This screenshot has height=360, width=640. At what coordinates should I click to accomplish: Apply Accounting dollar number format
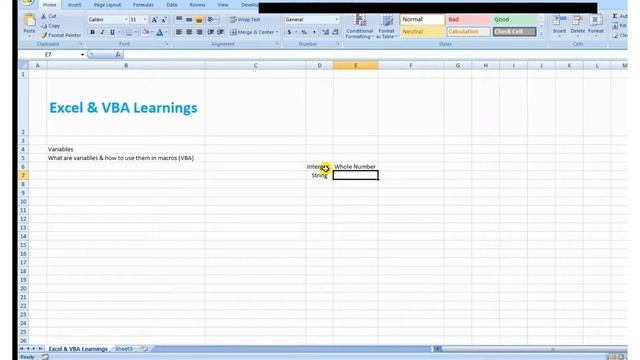click(289, 32)
